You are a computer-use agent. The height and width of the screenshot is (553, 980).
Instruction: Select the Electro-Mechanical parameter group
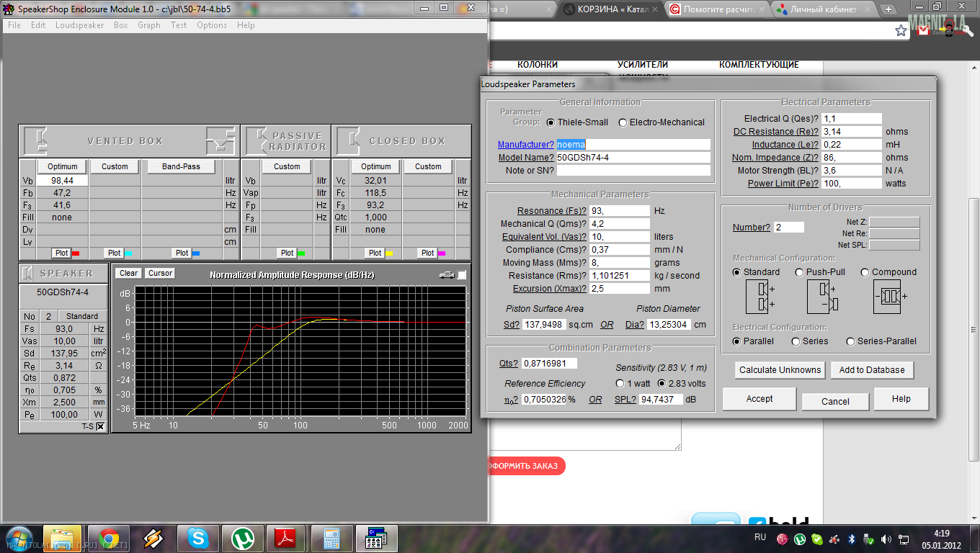click(623, 122)
